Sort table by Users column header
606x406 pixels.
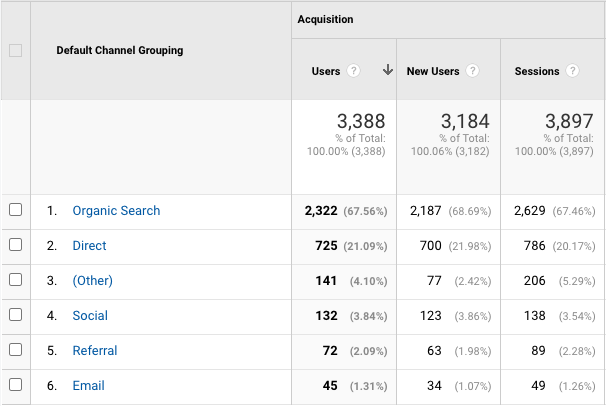326,72
